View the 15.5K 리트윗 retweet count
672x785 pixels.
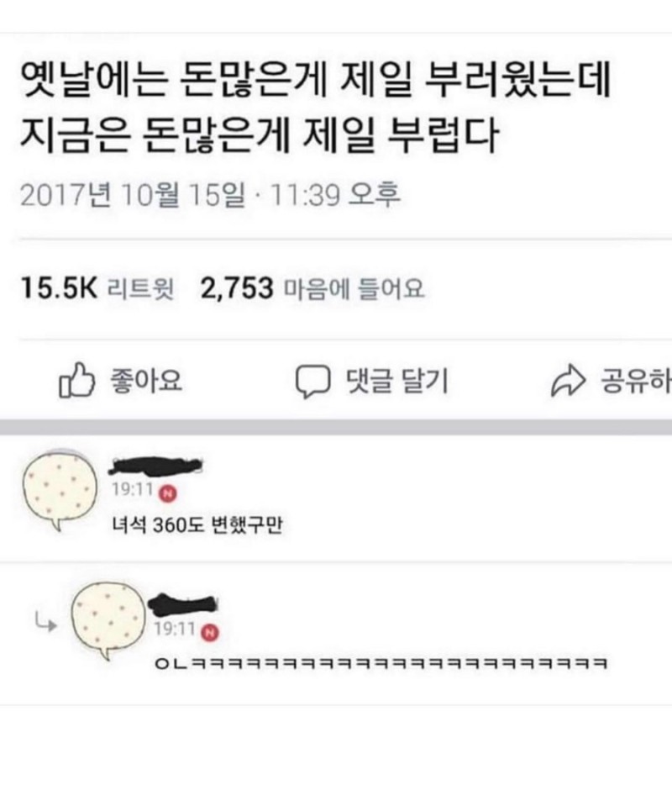pyautogui.click(x=97, y=288)
